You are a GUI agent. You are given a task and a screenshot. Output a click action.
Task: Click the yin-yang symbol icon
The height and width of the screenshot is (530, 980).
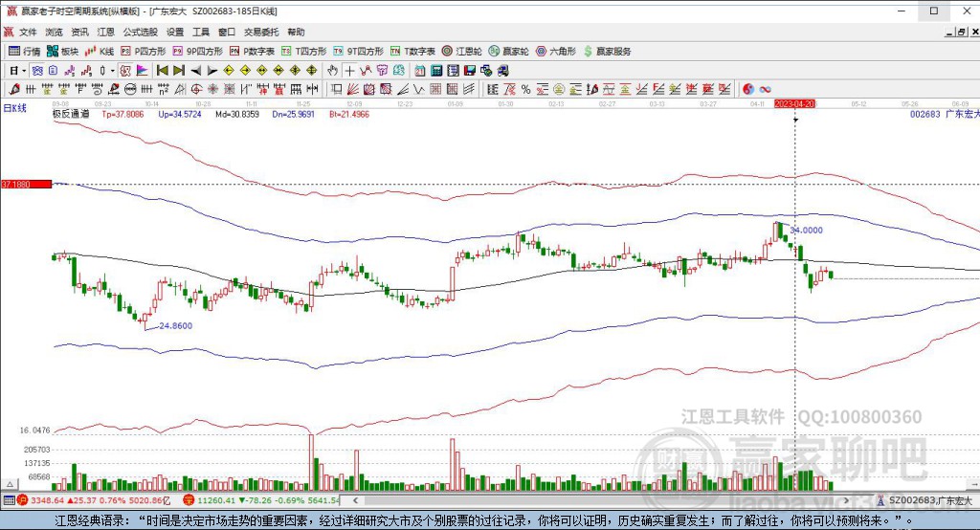coord(748,89)
